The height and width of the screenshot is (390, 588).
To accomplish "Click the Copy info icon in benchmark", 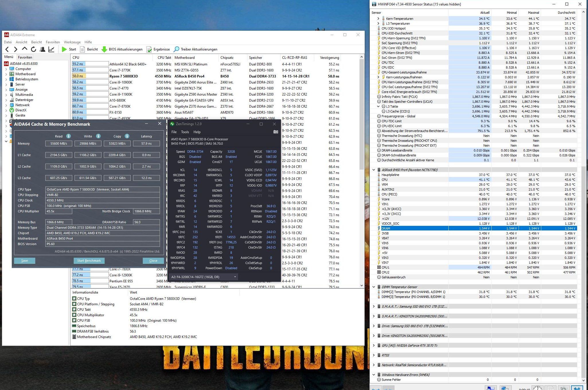I will coord(127,136).
